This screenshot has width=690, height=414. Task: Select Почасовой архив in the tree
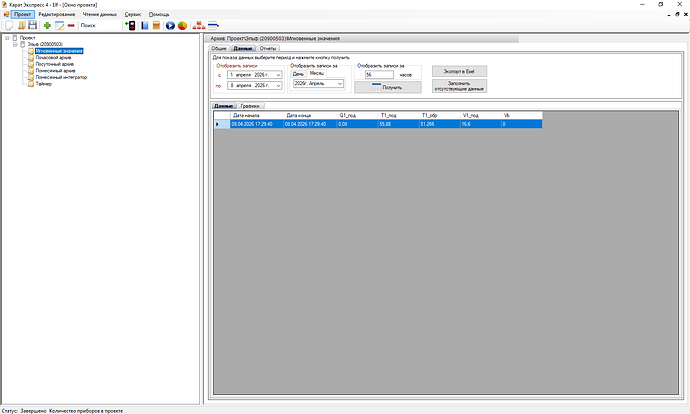pyautogui.click(x=51, y=56)
